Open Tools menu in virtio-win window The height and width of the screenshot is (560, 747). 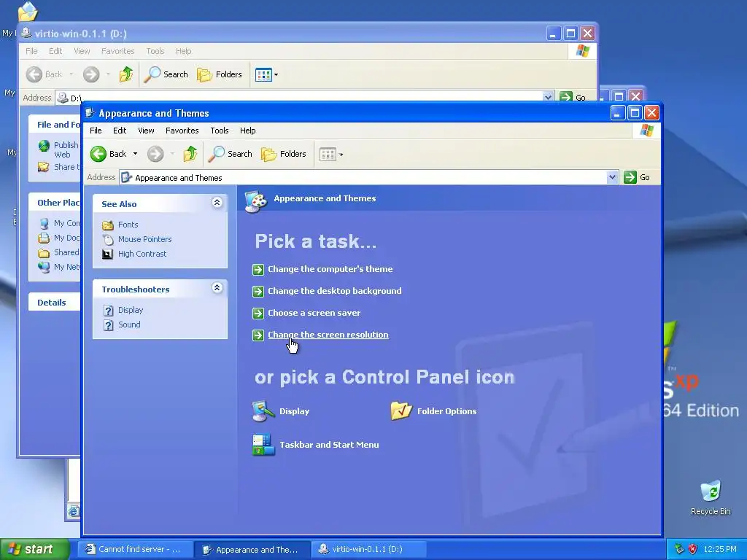pyautogui.click(x=155, y=51)
